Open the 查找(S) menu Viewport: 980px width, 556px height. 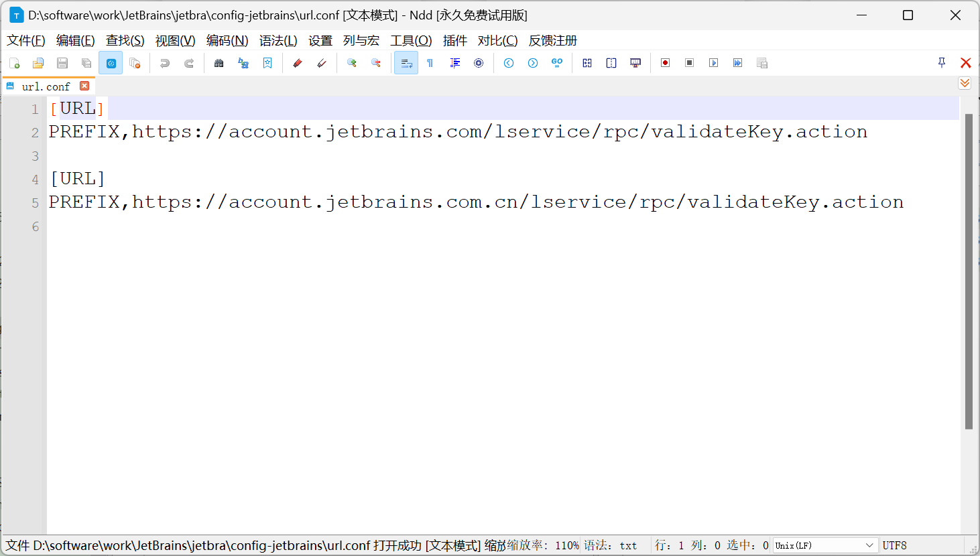pyautogui.click(x=125, y=41)
